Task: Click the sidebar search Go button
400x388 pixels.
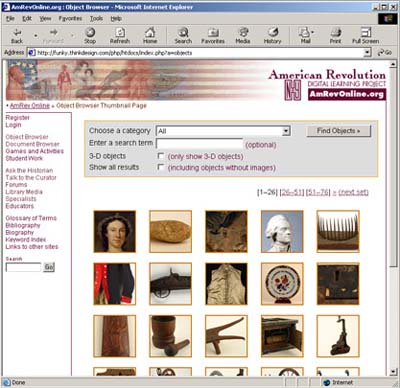Action: point(49,267)
